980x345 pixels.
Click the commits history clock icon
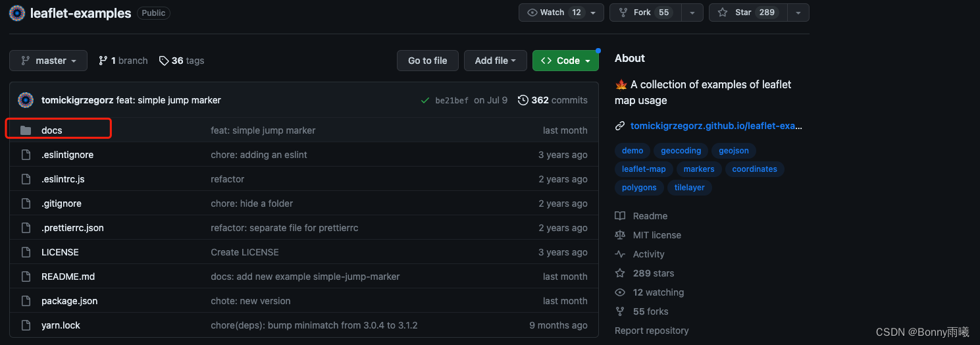[523, 100]
